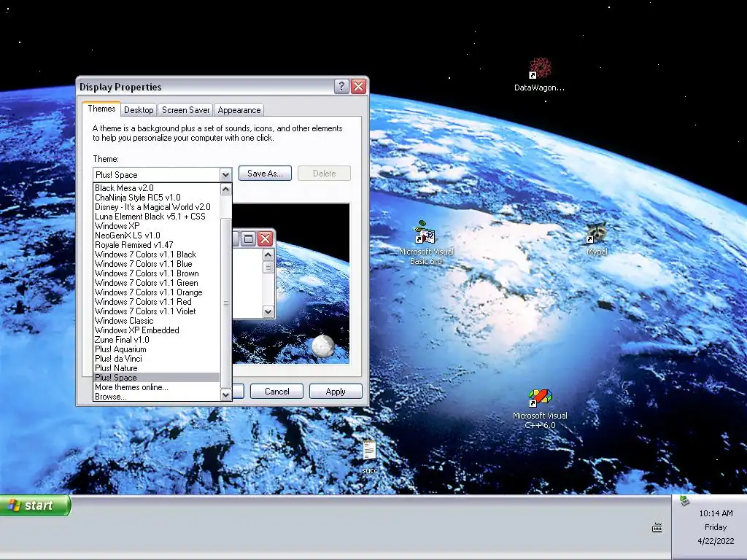Switch to the Appearance tab
Screen dimensions: 747x560
[239, 110]
